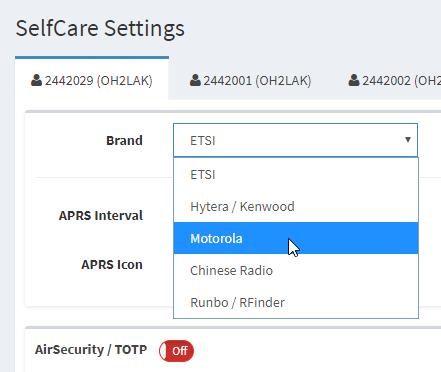
Task: Open the 2442001 (OH2LAK) tab
Action: tap(250, 80)
